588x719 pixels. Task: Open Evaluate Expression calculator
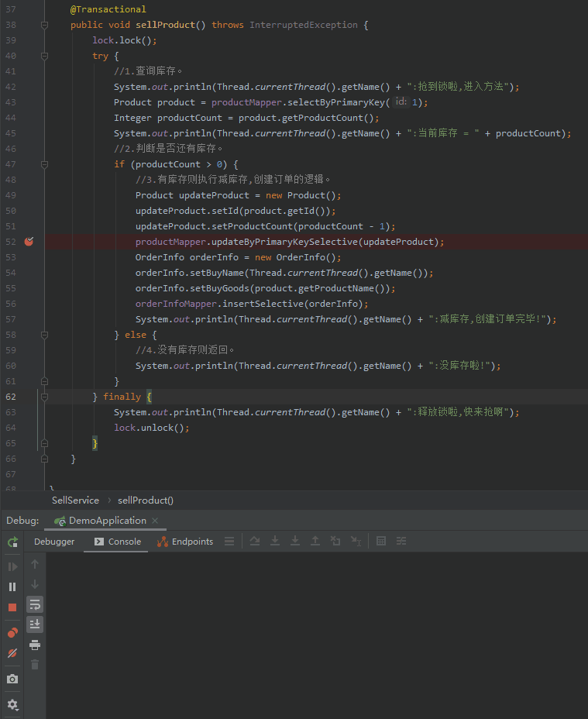click(x=380, y=542)
